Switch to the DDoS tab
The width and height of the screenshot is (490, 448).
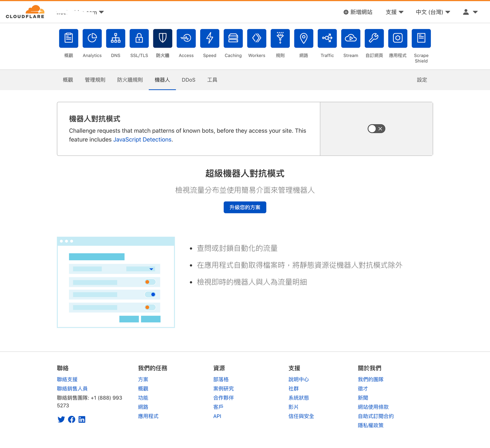pyautogui.click(x=189, y=80)
